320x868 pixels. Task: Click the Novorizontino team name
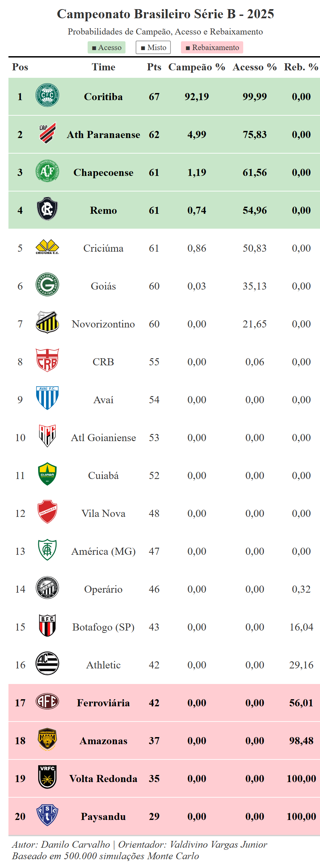click(103, 324)
